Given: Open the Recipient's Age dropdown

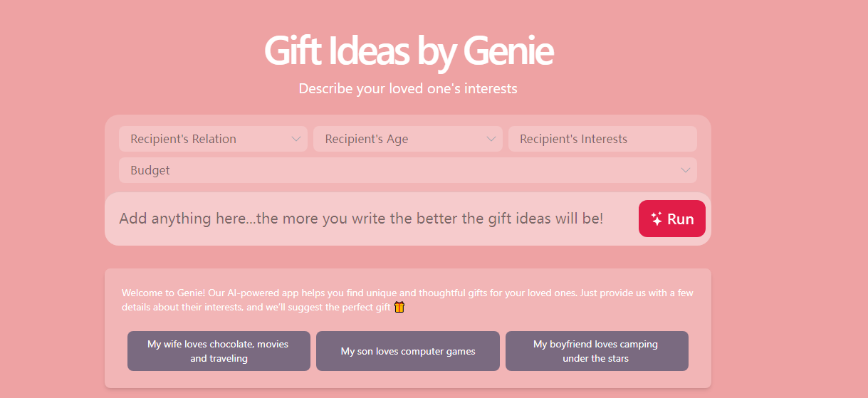Looking at the screenshot, I should pyautogui.click(x=408, y=139).
